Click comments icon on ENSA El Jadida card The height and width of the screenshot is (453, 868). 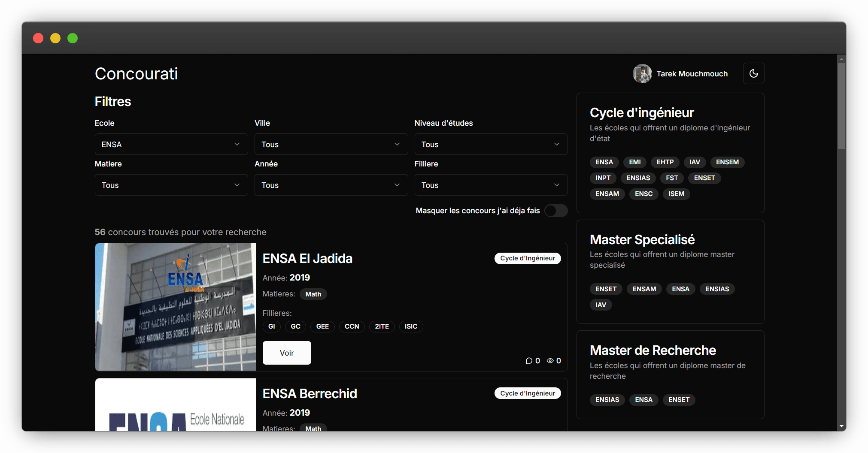529,361
